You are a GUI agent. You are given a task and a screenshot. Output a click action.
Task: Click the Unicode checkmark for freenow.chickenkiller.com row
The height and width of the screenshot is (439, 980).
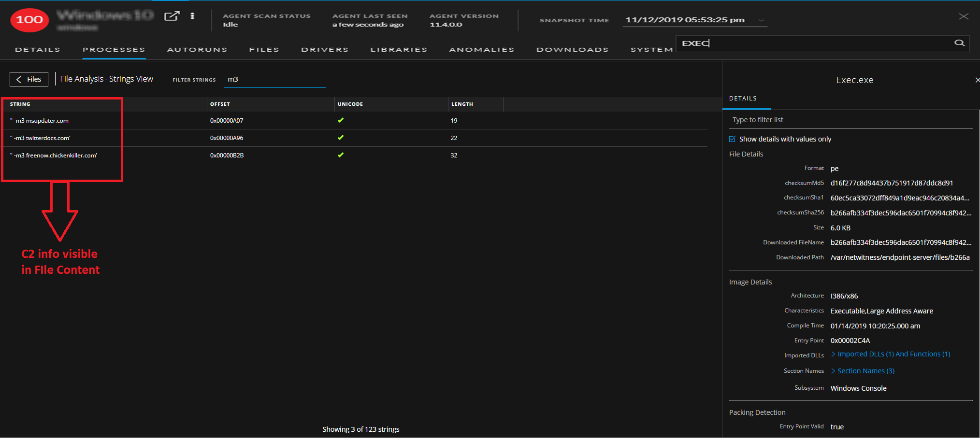[x=341, y=155]
